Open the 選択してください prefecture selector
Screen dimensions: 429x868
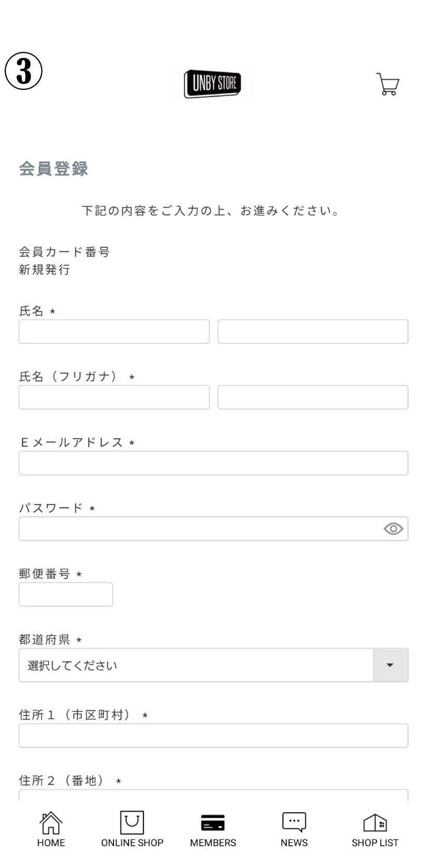[196, 665]
